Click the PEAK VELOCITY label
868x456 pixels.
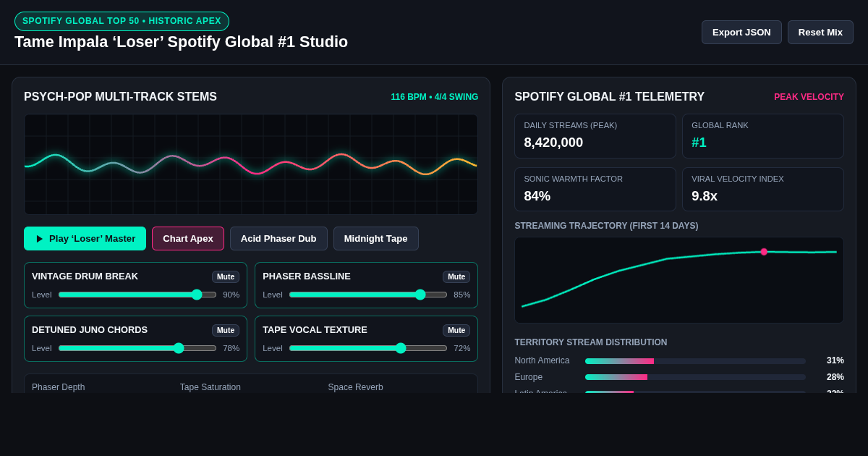point(809,97)
